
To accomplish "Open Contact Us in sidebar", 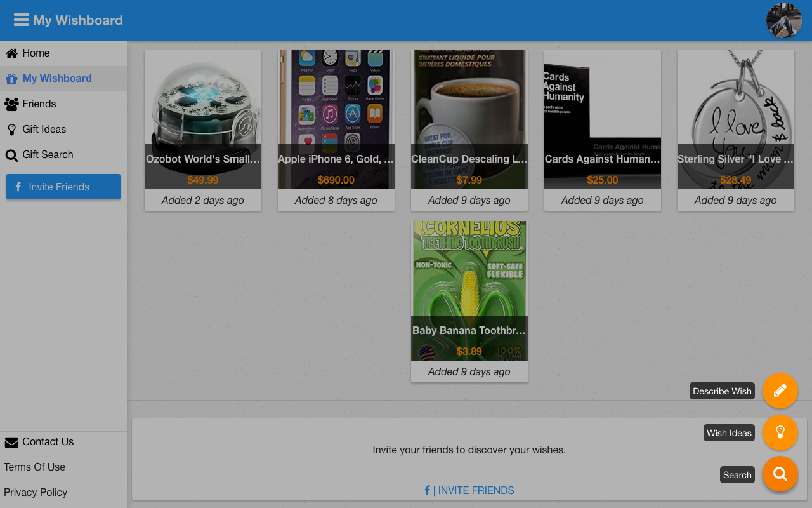I will [63, 442].
